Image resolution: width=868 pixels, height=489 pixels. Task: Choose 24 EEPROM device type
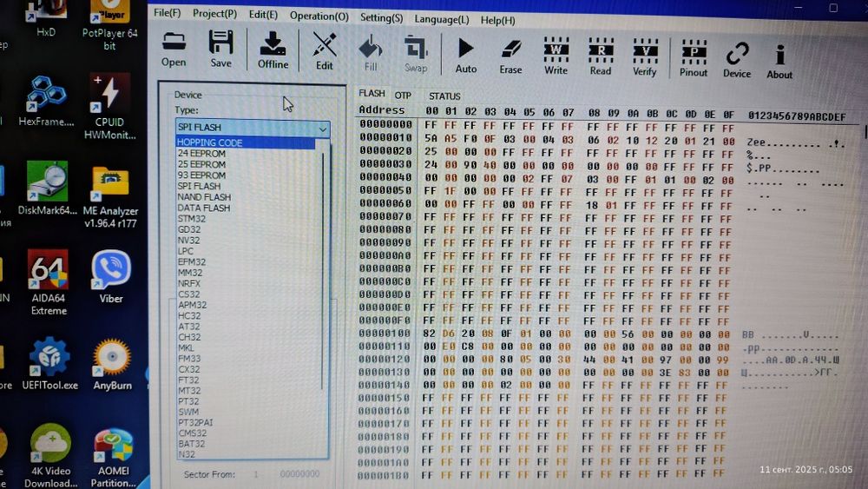click(x=201, y=154)
